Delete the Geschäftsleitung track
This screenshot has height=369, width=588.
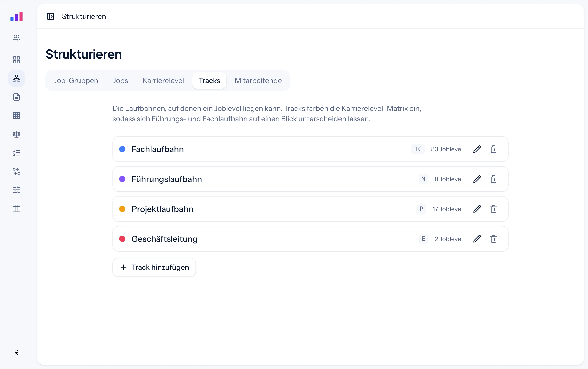point(494,239)
